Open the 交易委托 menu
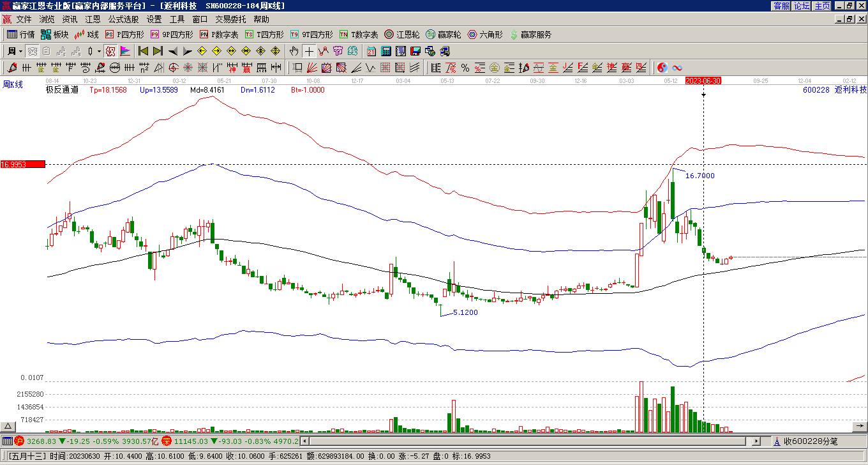Image resolution: width=868 pixels, height=465 pixels. tap(230, 19)
